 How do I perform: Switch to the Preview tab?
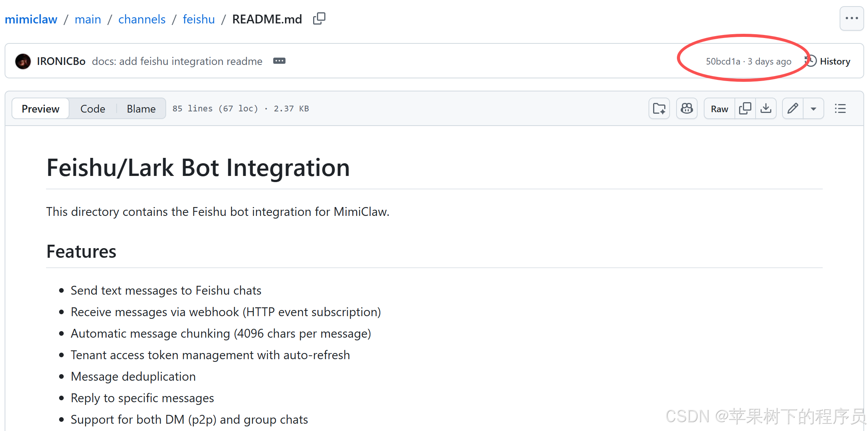[41, 109]
